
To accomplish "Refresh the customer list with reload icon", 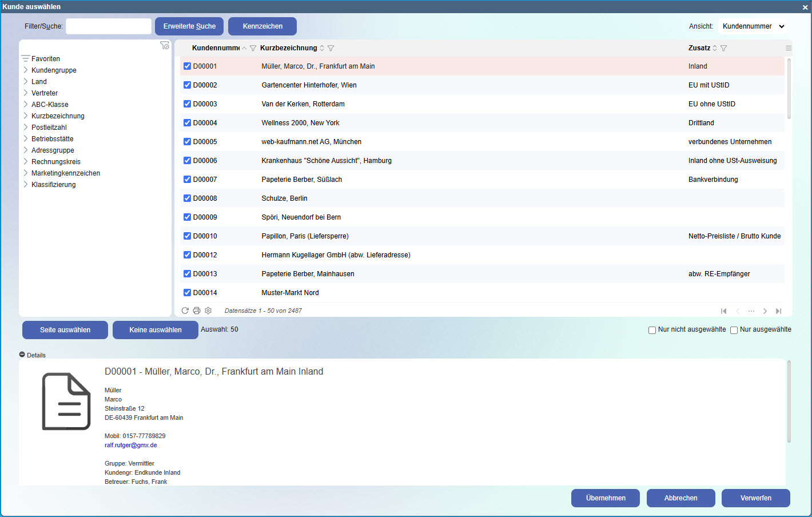I will tap(185, 311).
